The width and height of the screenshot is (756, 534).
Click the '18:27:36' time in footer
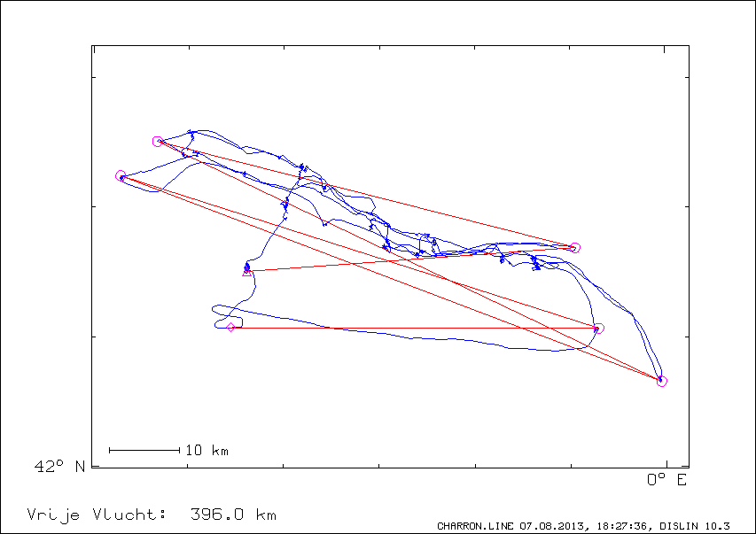coord(622,526)
